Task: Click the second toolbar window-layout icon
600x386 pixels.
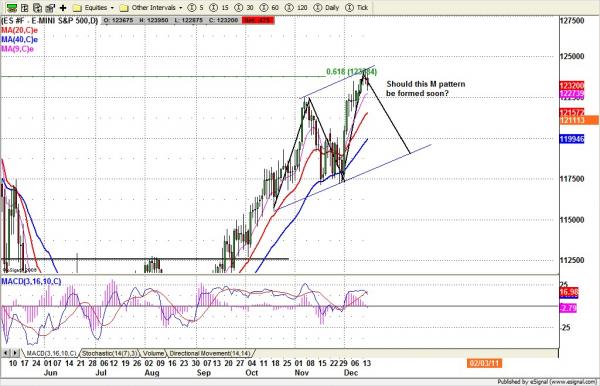Action: pyautogui.click(x=24, y=8)
